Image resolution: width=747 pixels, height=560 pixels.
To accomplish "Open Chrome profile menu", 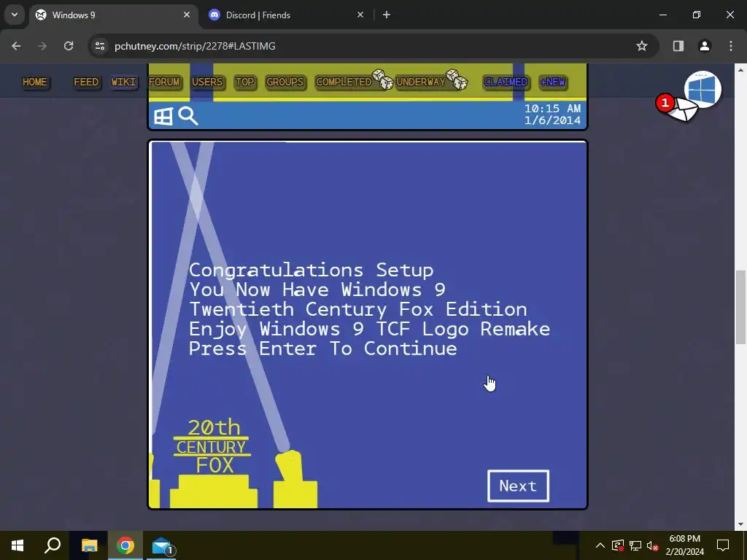I will pyautogui.click(x=705, y=46).
